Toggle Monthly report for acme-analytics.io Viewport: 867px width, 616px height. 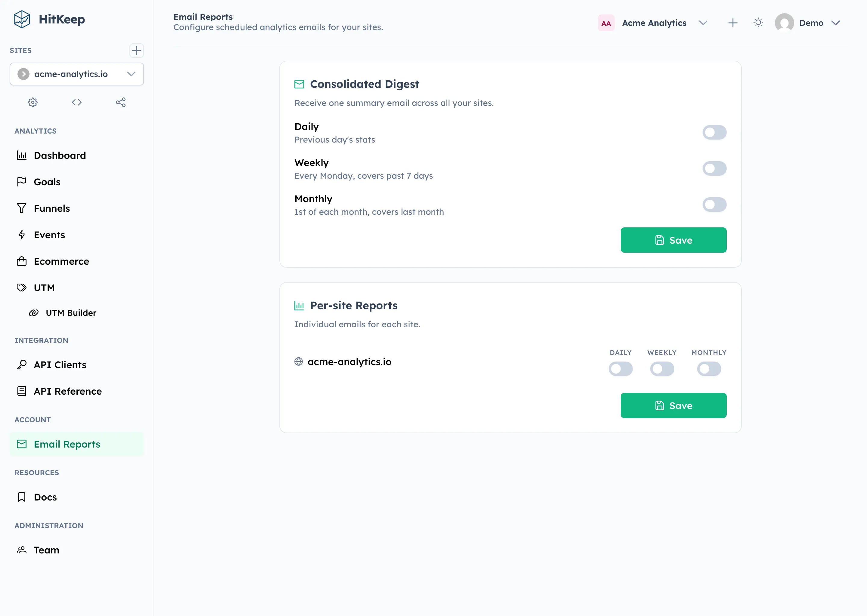(x=709, y=368)
